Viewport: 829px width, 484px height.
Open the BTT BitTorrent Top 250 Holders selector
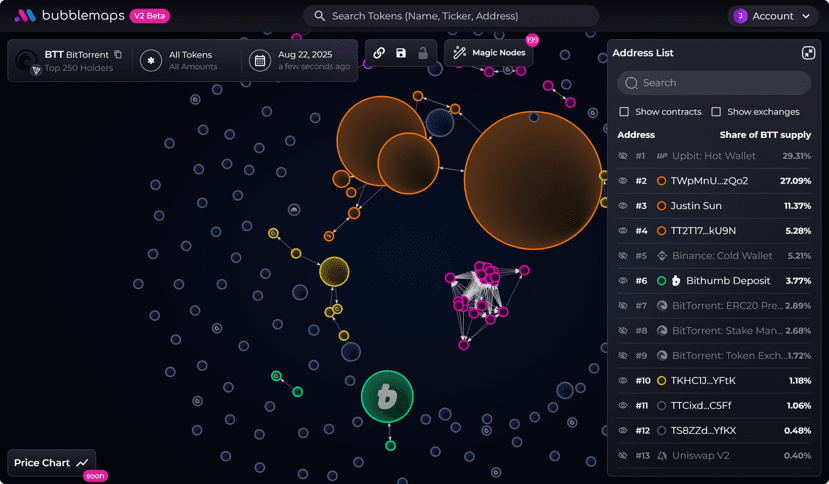pyautogui.click(x=70, y=60)
